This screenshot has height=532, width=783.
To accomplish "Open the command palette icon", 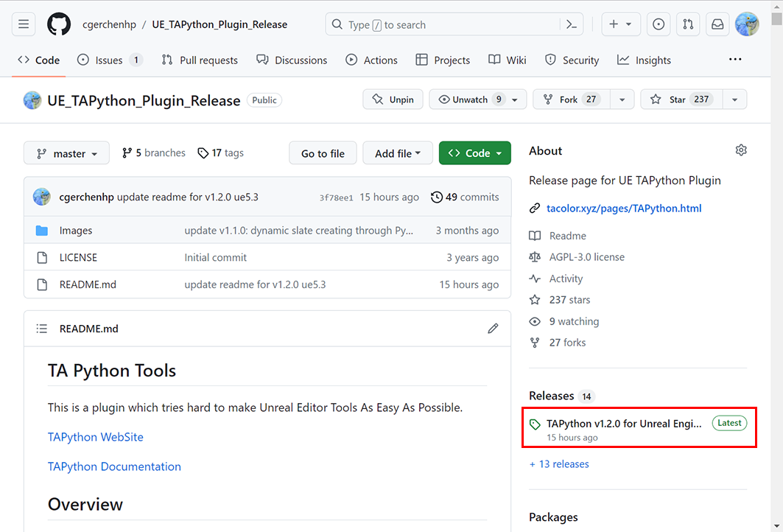I will click(x=572, y=24).
